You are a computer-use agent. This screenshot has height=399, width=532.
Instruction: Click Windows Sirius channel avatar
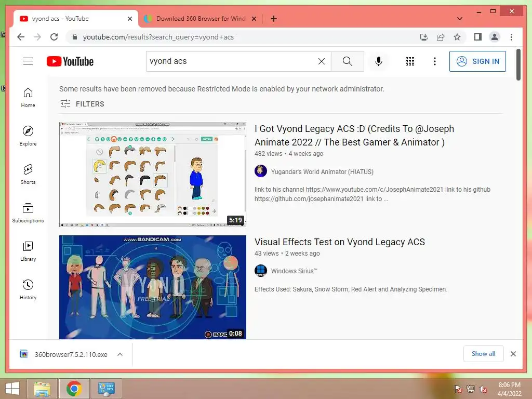(x=261, y=270)
